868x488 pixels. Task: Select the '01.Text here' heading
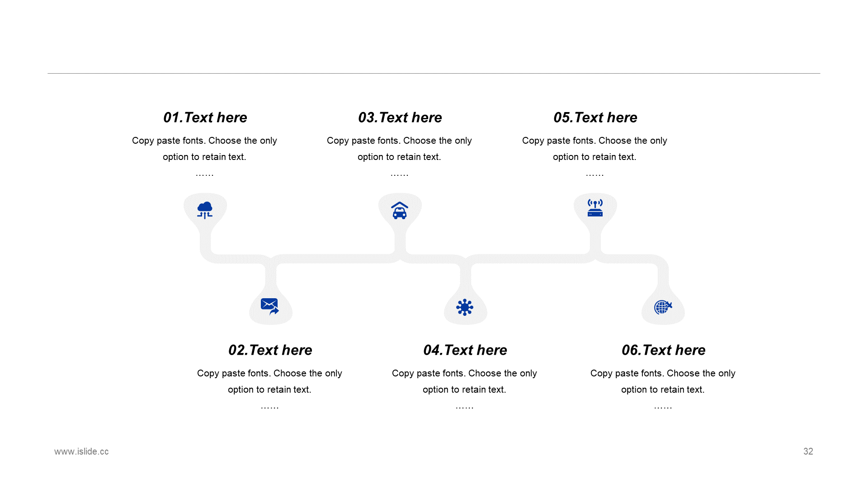205,117
